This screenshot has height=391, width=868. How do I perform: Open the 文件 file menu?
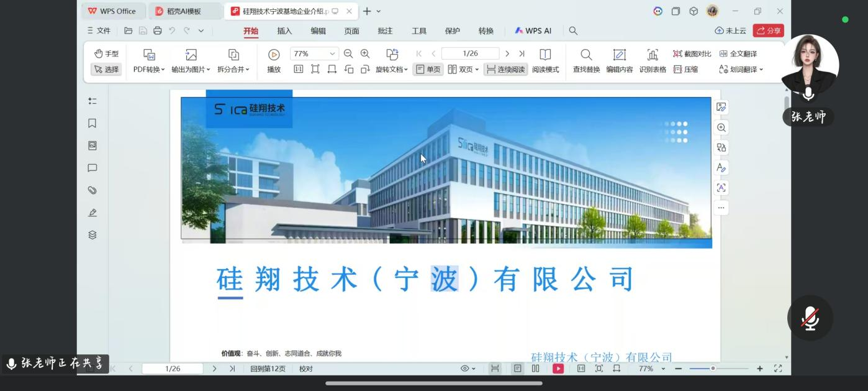tap(99, 30)
